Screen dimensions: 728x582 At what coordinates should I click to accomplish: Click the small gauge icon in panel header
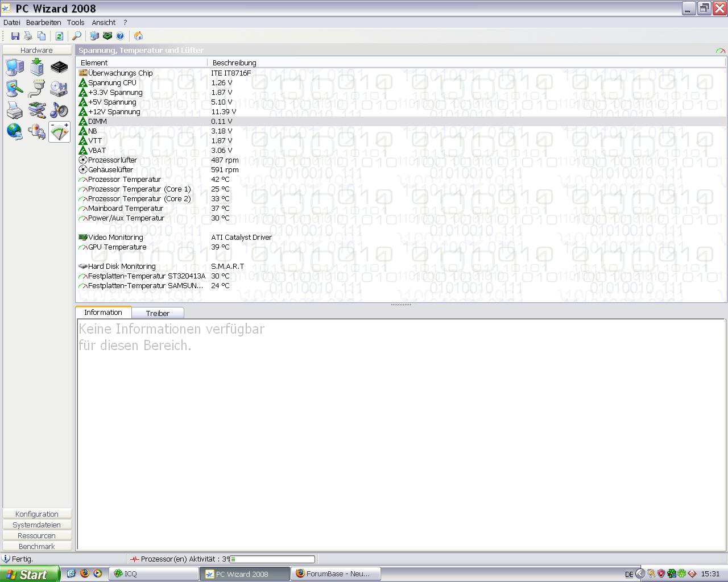[721, 51]
